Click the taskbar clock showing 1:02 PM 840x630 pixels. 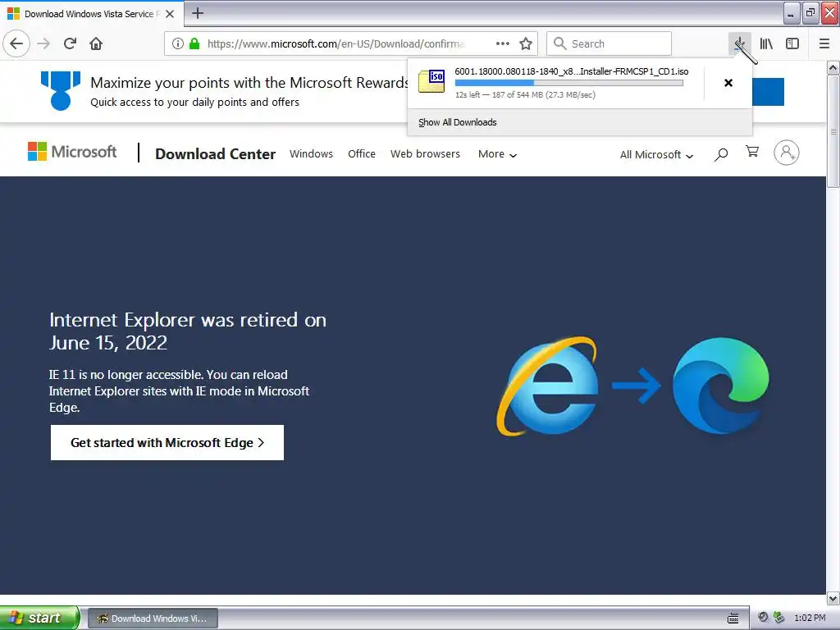(x=810, y=618)
